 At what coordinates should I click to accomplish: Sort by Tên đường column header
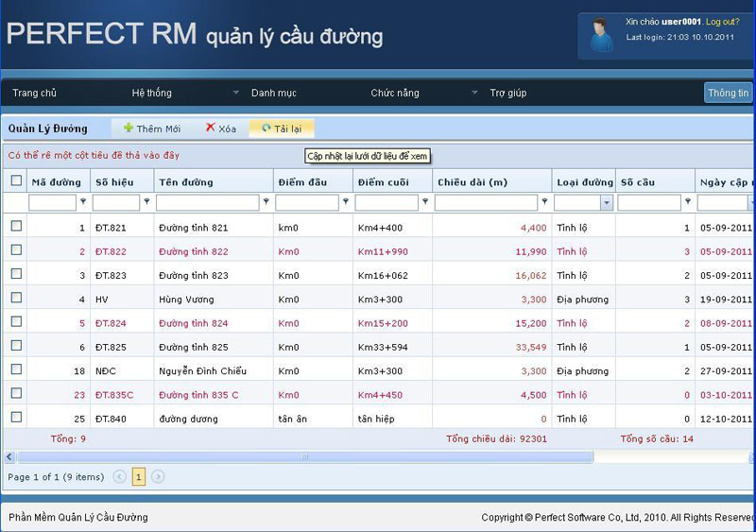pos(214,181)
